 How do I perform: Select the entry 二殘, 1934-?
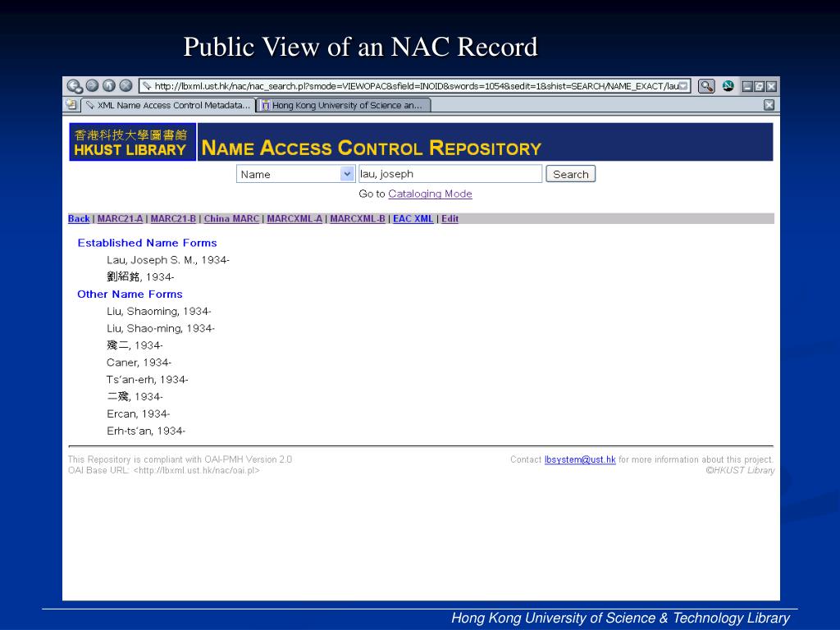click(x=135, y=397)
